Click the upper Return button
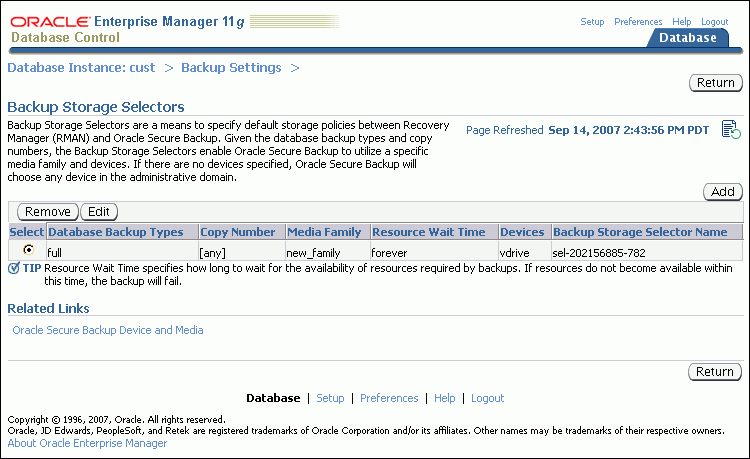 716,83
